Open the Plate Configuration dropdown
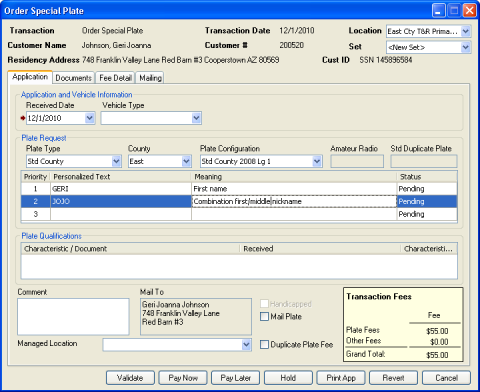This screenshot has height=392, width=480. tap(317, 161)
